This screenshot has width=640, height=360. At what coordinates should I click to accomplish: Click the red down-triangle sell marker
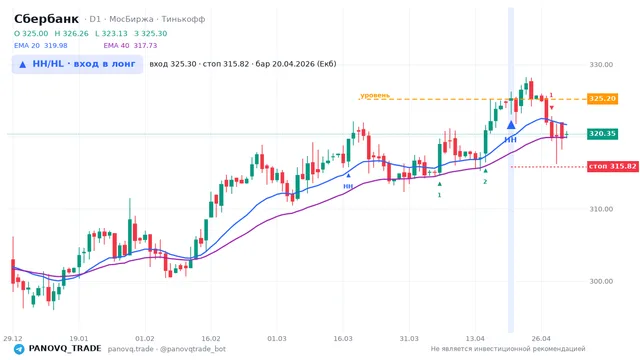[551, 108]
